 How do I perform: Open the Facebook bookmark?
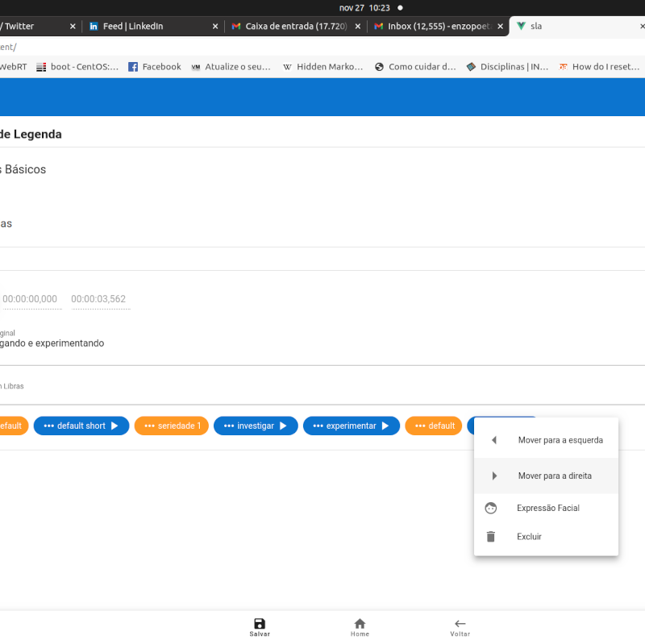[155, 67]
